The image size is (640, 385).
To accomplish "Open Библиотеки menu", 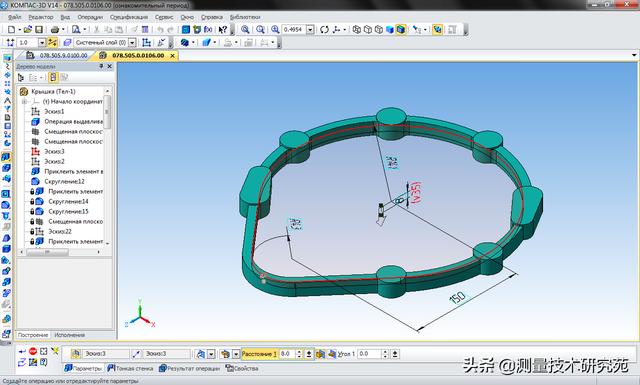I will (x=245, y=17).
